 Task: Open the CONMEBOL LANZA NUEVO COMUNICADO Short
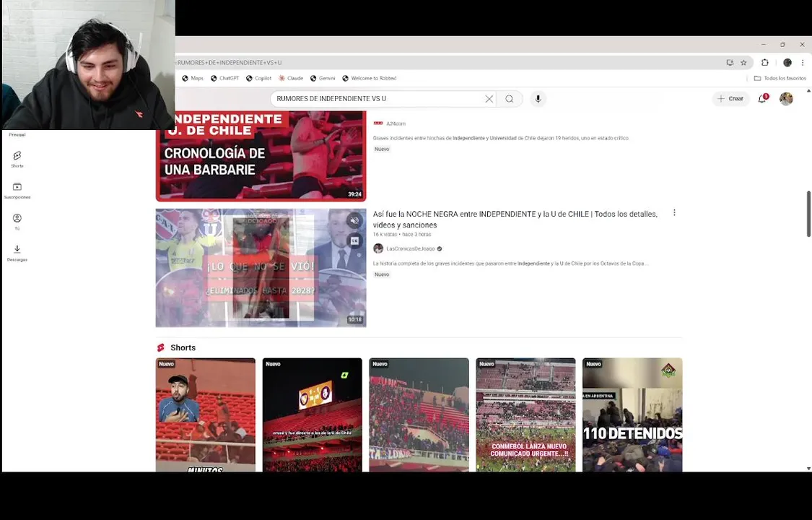tap(525, 415)
